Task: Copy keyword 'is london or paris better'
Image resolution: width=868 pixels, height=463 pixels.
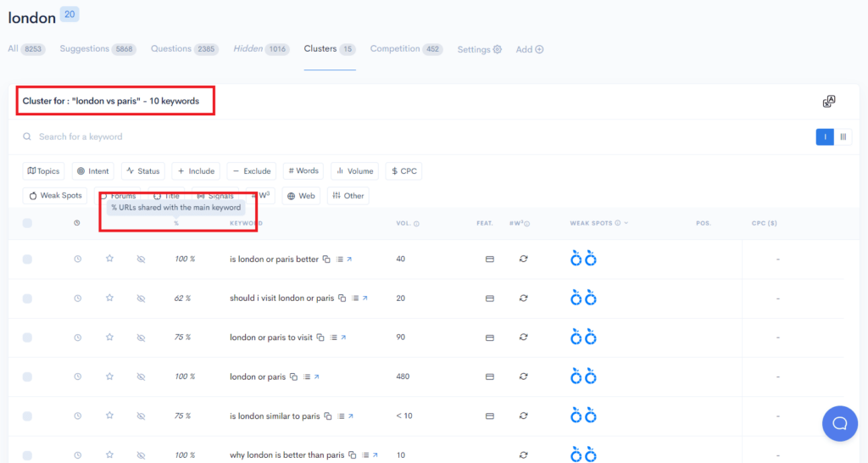Action: tap(326, 259)
